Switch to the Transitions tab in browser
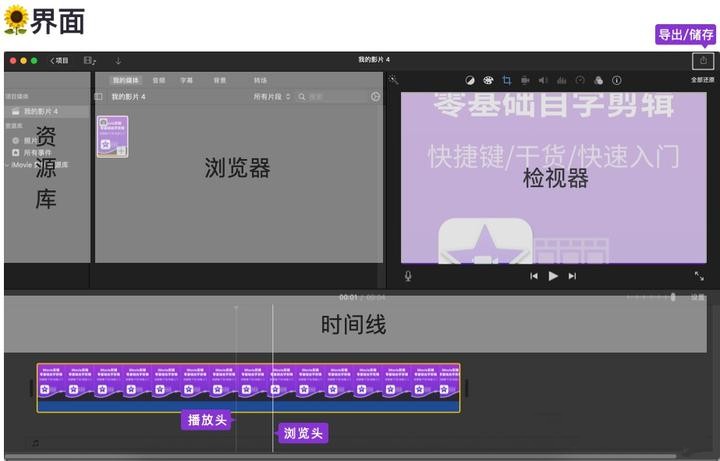 point(260,80)
